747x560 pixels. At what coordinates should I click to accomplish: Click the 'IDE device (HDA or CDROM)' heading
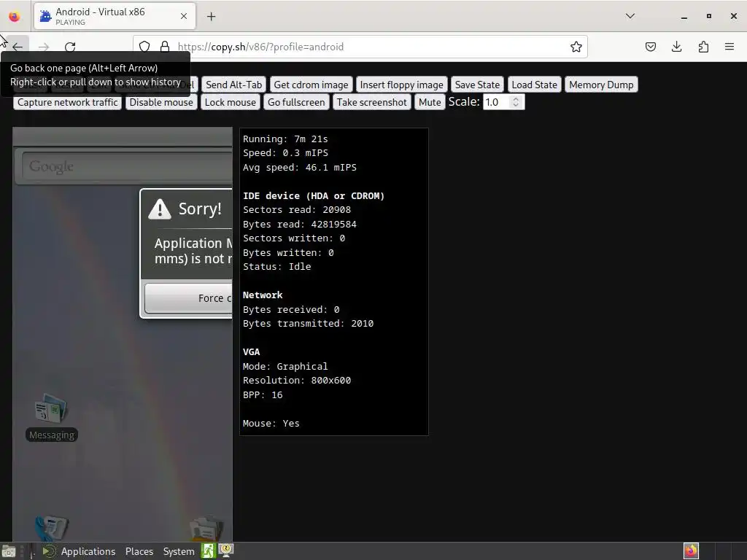(314, 195)
